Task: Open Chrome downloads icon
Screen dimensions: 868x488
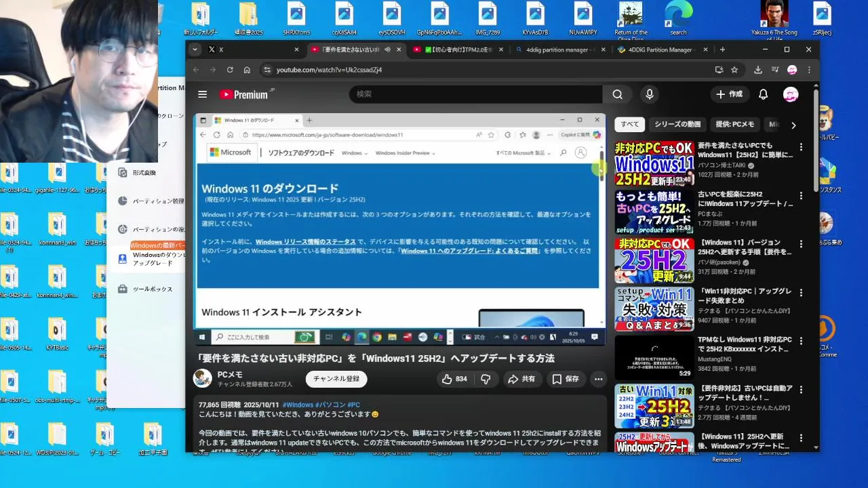Action: [758, 70]
